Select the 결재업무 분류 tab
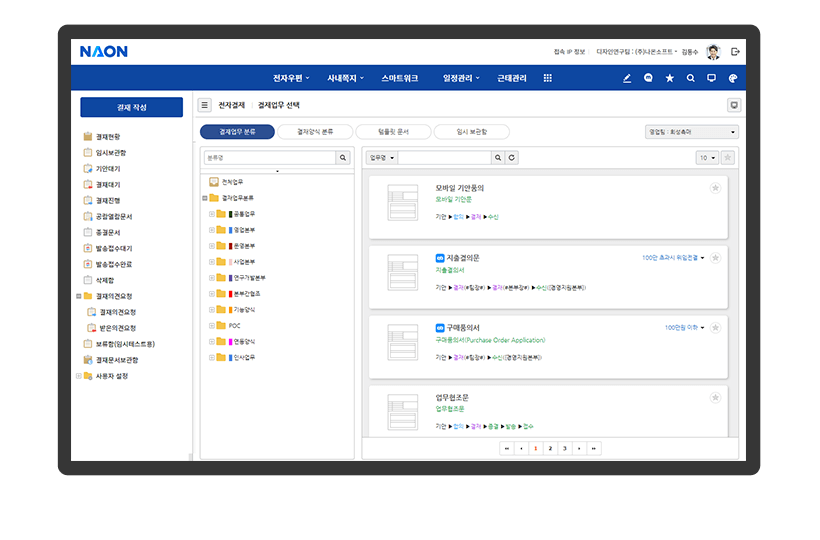 [237, 132]
